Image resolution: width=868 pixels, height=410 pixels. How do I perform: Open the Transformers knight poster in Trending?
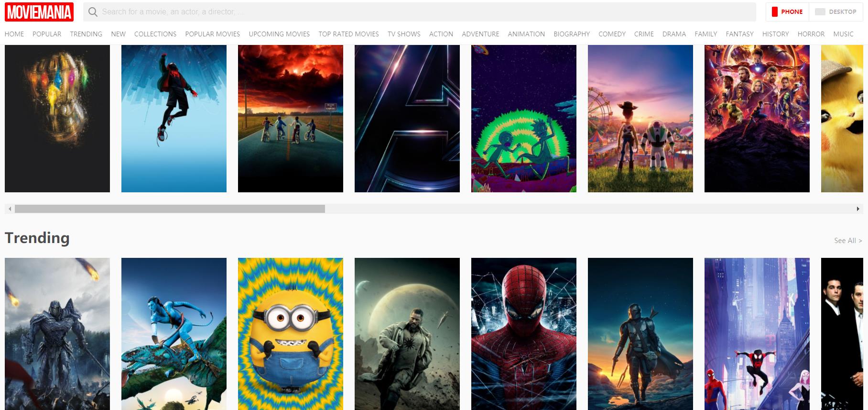[57, 334]
